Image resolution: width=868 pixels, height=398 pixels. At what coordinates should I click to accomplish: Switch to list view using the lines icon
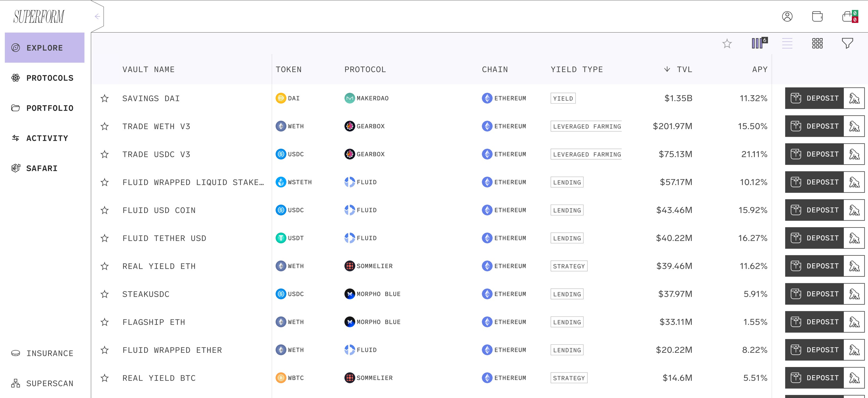pyautogui.click(x=787, y=43)
